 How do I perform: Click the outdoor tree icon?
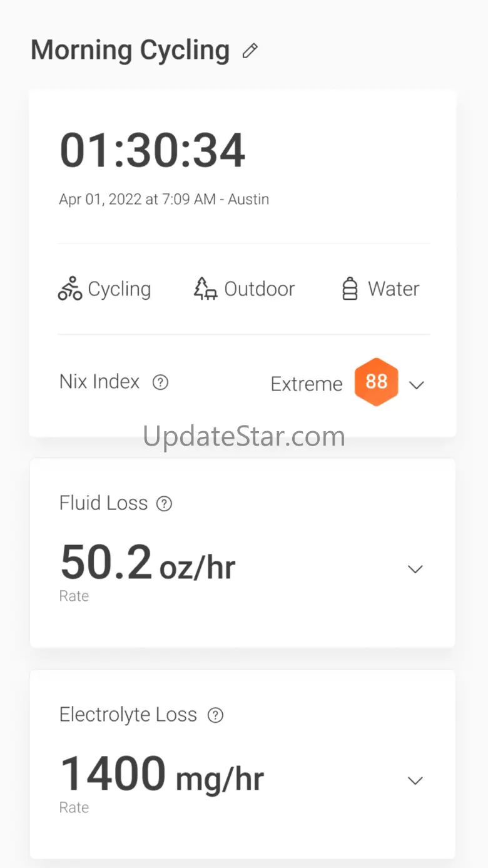click(x=205, y=288)
